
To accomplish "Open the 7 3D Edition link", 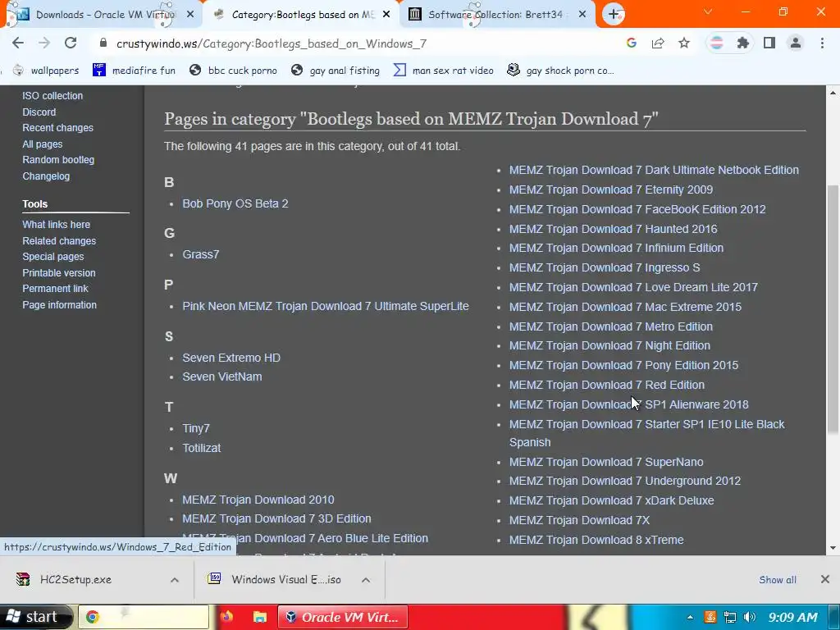I will point(276,518).
